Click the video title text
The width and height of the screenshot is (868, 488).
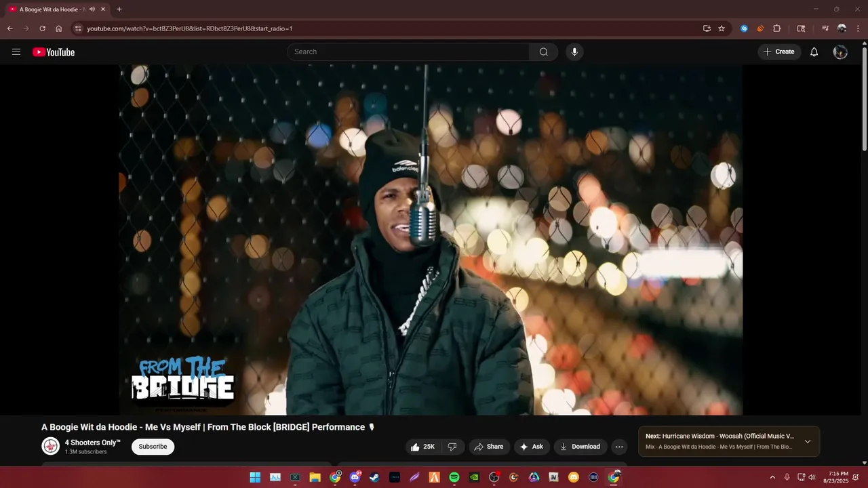pos(208,427)
